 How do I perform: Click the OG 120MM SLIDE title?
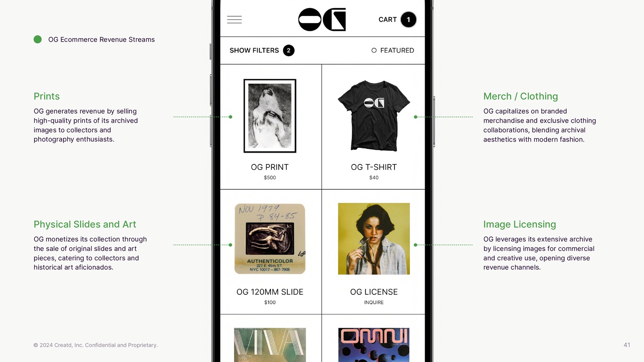point(270,292)
